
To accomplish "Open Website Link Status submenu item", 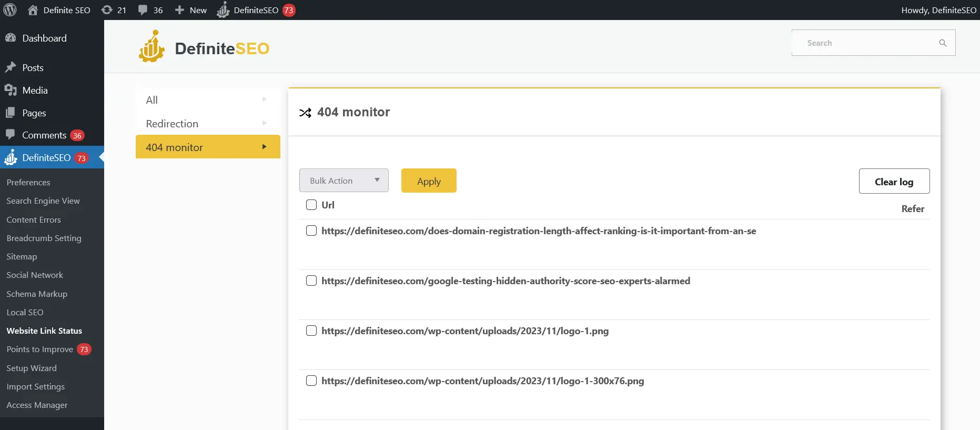I will pos(44,331).
